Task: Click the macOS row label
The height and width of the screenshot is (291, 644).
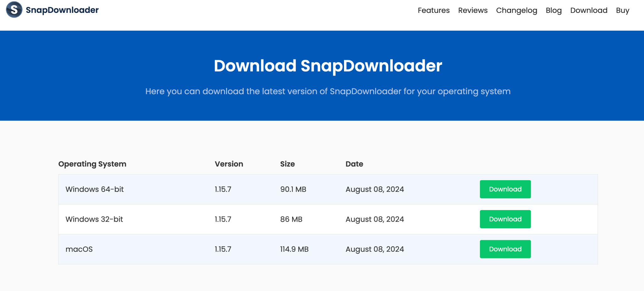Action: (x=79, y=249)
